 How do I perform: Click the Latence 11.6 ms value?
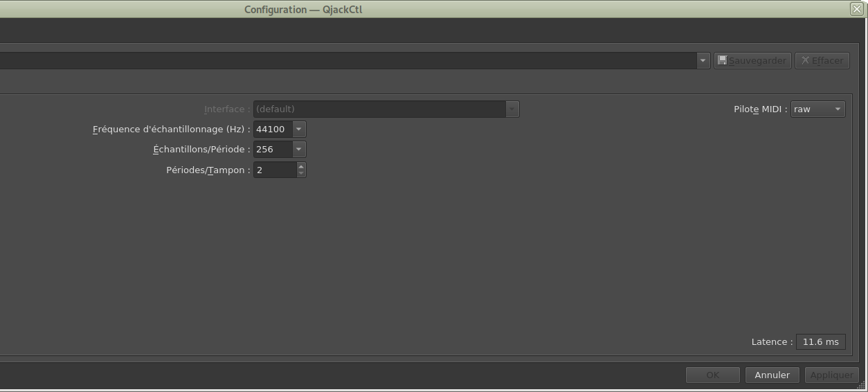(821, 341)
